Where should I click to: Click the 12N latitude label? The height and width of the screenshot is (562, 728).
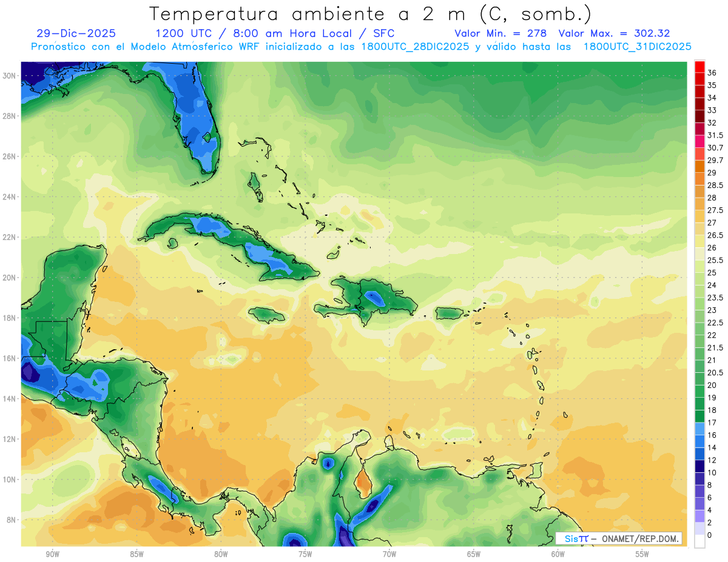click(10, 439)
